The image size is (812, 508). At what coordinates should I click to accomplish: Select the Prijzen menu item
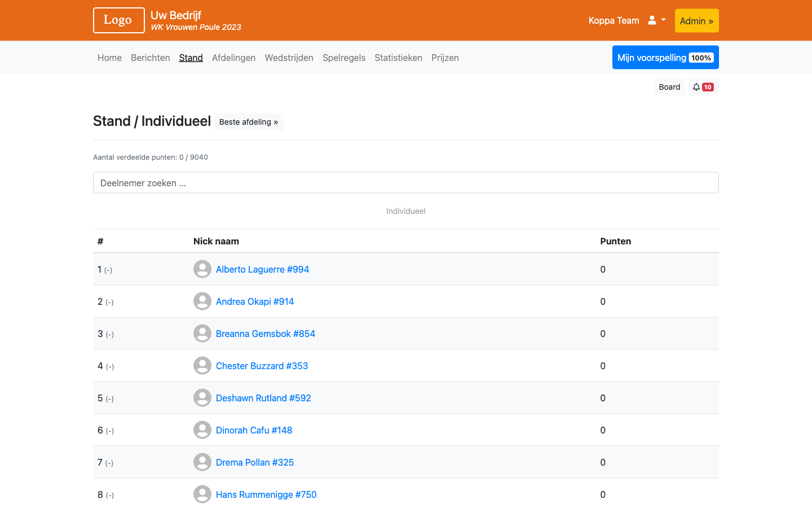[445, 58]
